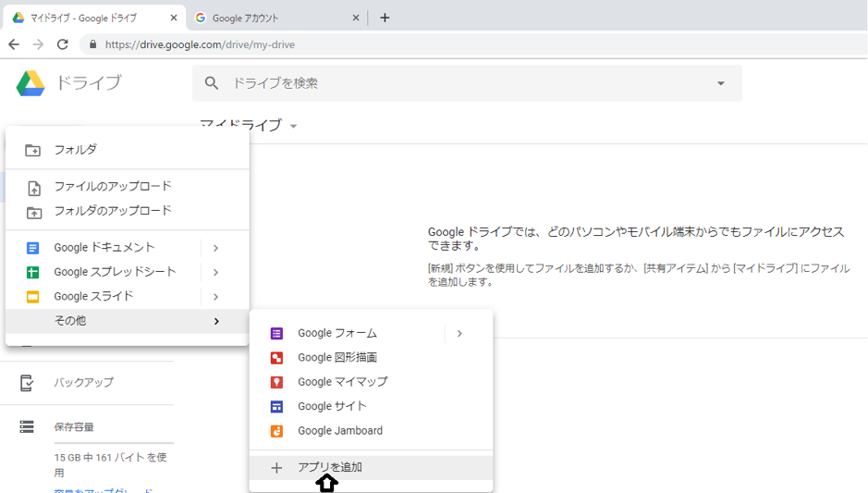Click the Google ドキュメント blue icon

32,248
